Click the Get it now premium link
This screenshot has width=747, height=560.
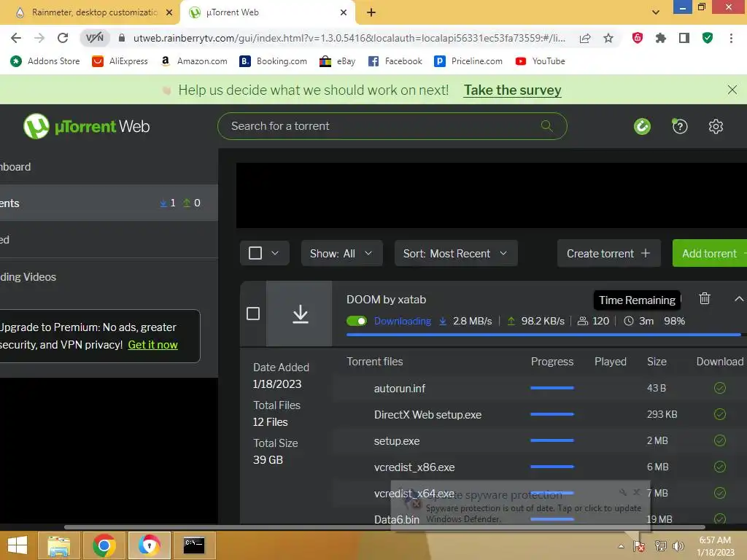tap(153, 345)
